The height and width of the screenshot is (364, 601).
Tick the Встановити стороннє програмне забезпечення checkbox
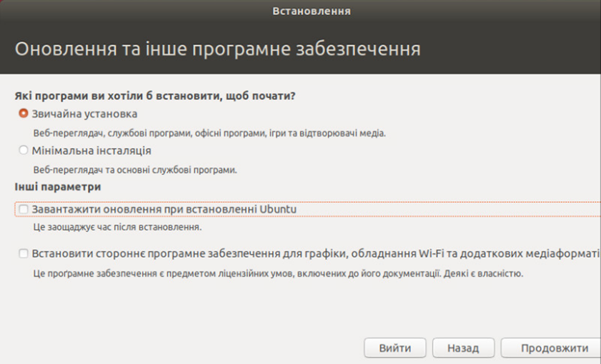(x=24, y=253)
